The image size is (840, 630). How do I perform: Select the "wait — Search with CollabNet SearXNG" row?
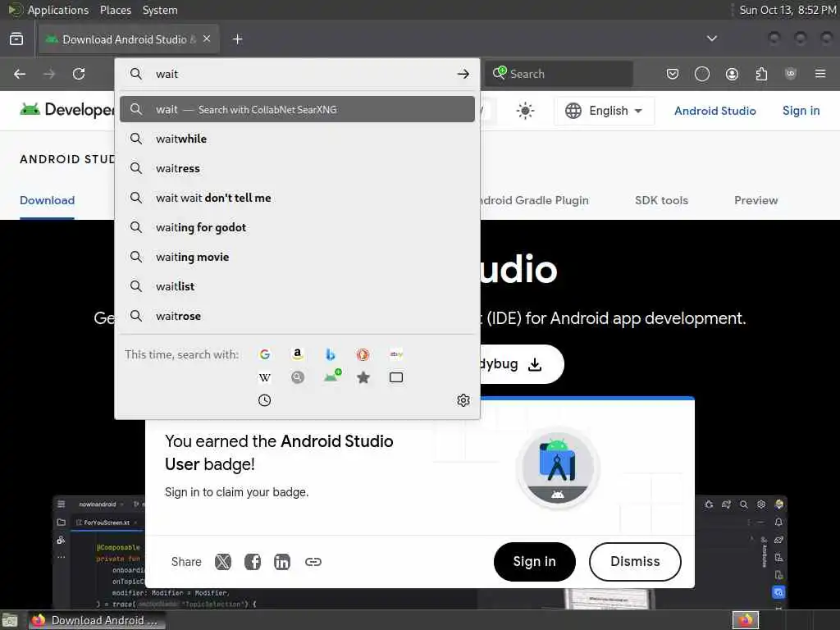coord(297,109)
